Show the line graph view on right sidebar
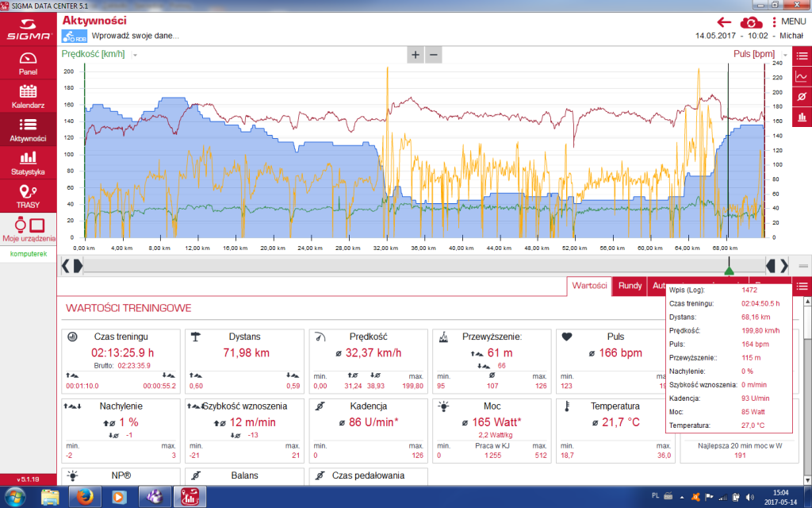This screenshot has width=812, height=508. click(802, 77)
